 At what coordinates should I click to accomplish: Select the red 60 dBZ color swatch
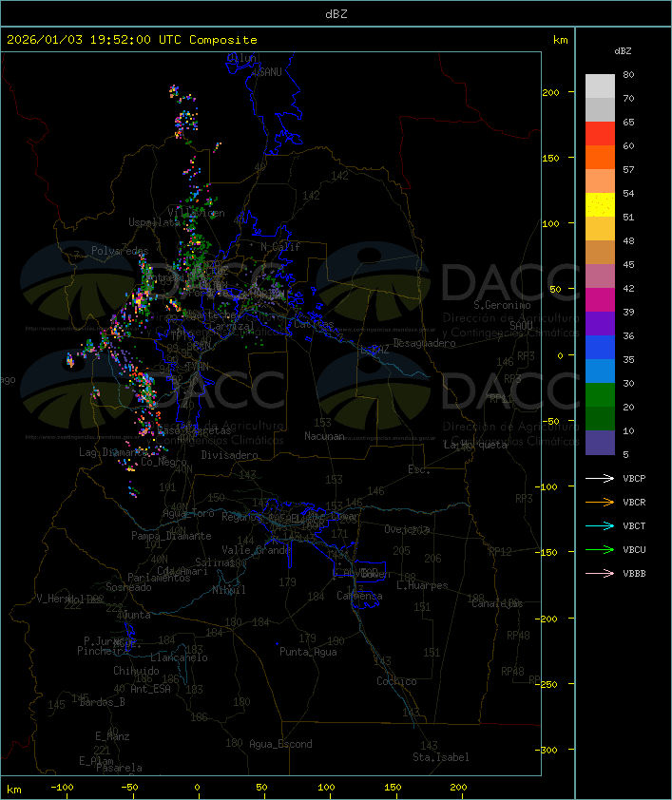[600, 134]
